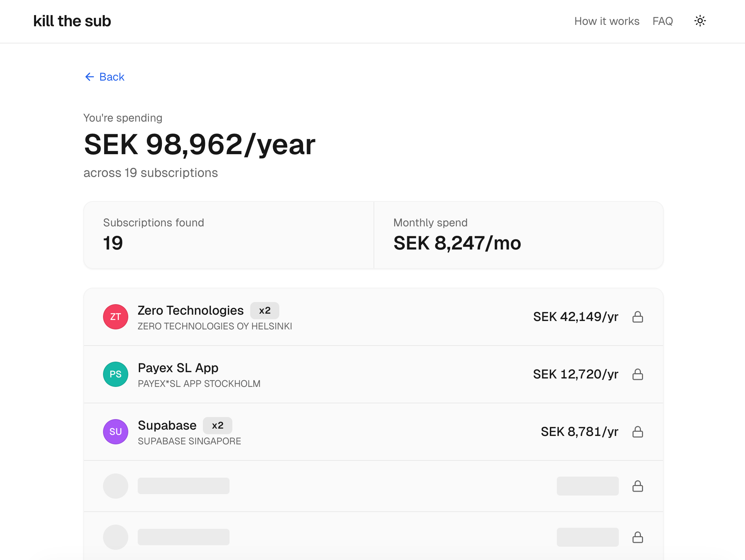This screenshot has height=560, width=745.
Task: Expand the x2 badge on Zero Technologies
Action: (x=265, y=310)
